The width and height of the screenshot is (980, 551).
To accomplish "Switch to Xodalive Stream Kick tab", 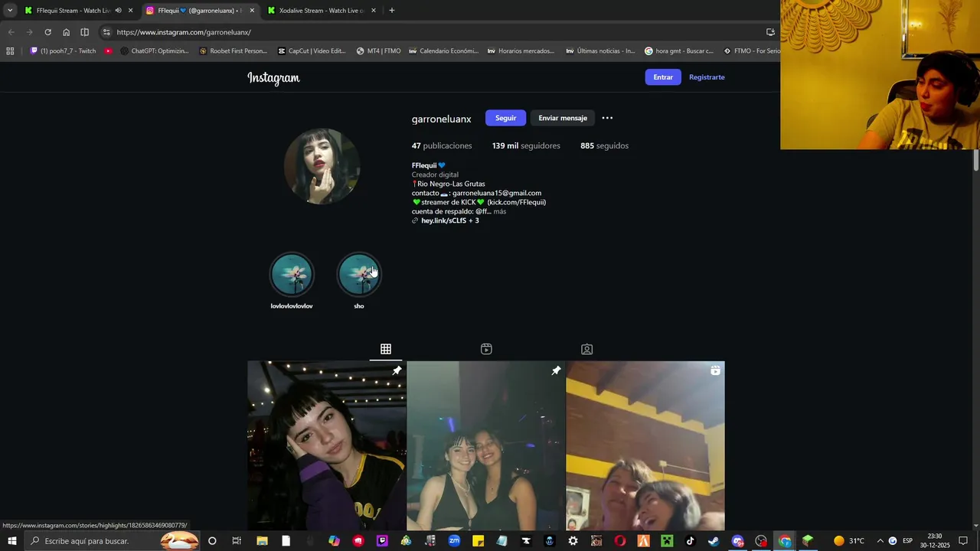I will tap(321, 11).
